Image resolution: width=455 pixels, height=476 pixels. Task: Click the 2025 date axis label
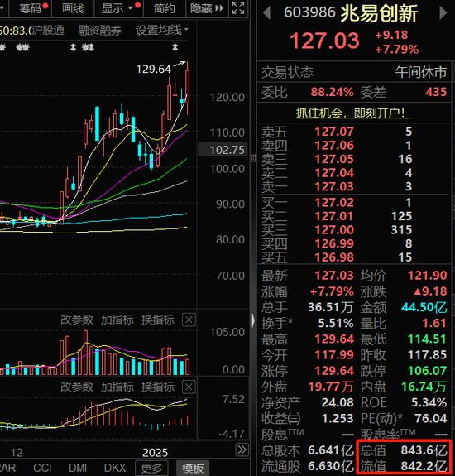(x=155, y=453)
